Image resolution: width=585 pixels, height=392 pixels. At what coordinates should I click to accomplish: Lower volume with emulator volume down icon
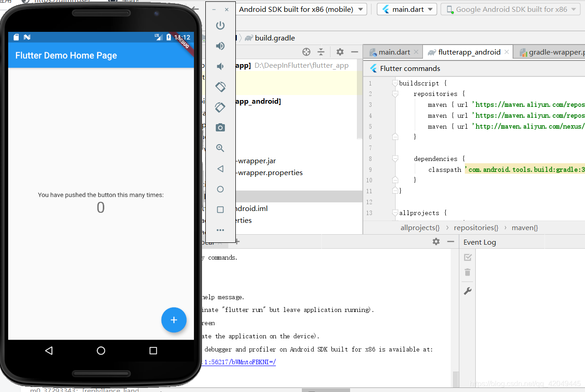click(220, 66)
